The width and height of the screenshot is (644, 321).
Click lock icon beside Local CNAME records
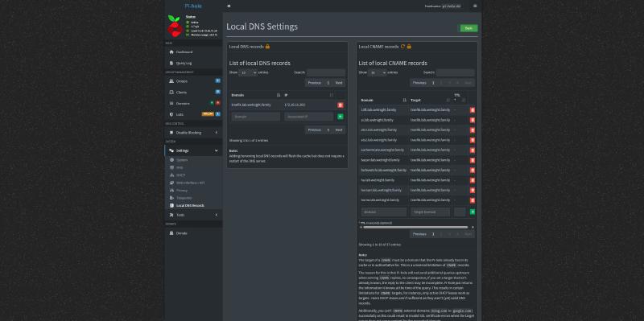[x=409, y=47]
